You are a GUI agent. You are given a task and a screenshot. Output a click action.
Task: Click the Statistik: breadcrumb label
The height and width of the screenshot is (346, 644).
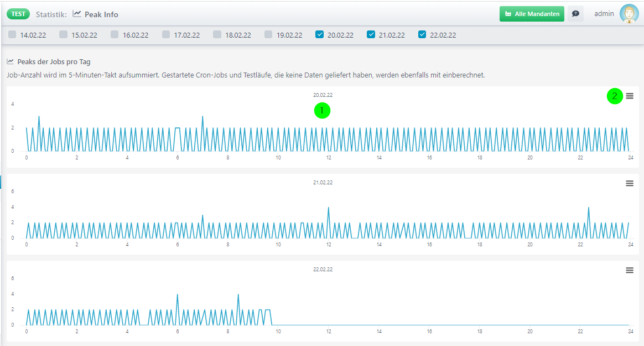(51, 14)
